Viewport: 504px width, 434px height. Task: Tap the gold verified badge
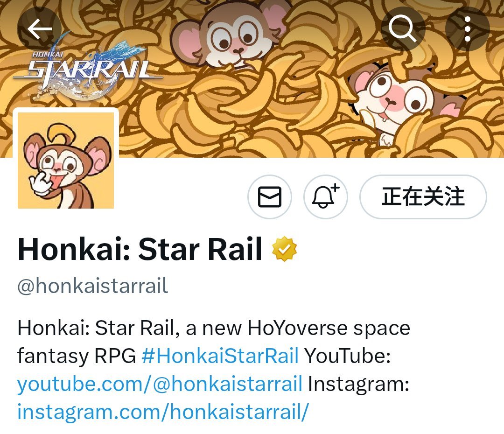pos(285,249)
